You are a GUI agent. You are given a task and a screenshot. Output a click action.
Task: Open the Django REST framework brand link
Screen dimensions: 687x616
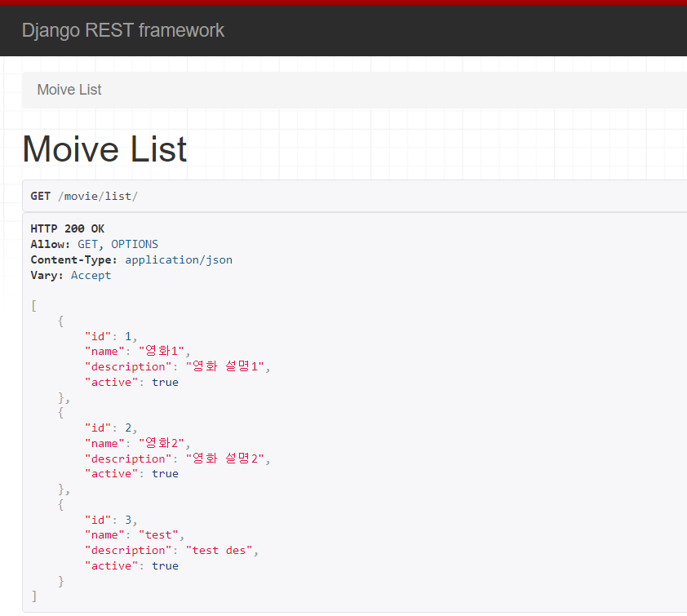pos(123,31)
